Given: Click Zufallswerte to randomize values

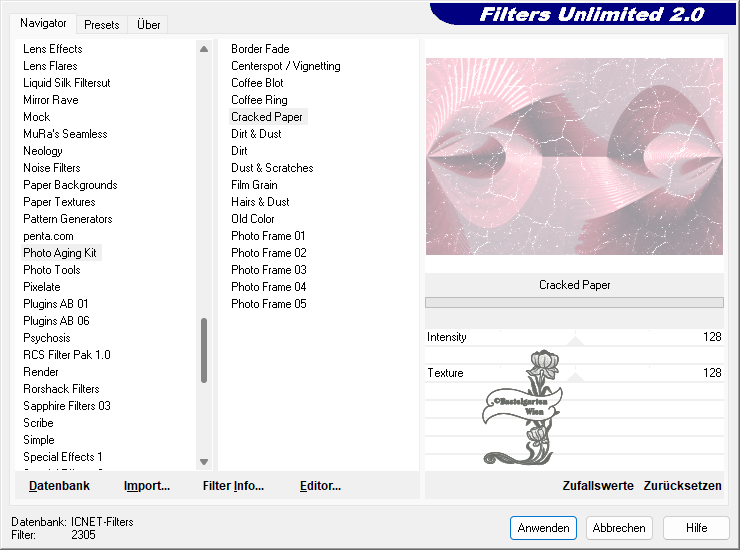Looking at the screenshot, I should 598,486.
